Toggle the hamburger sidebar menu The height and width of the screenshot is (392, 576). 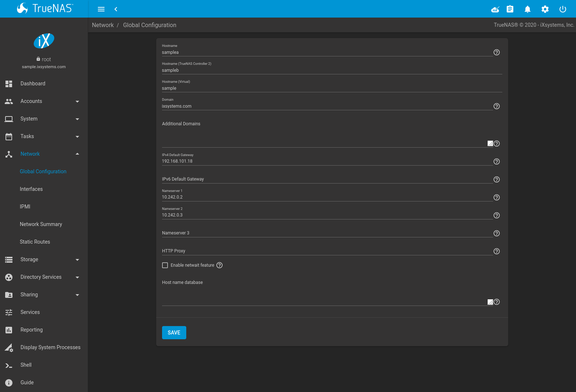click(101, 9)
